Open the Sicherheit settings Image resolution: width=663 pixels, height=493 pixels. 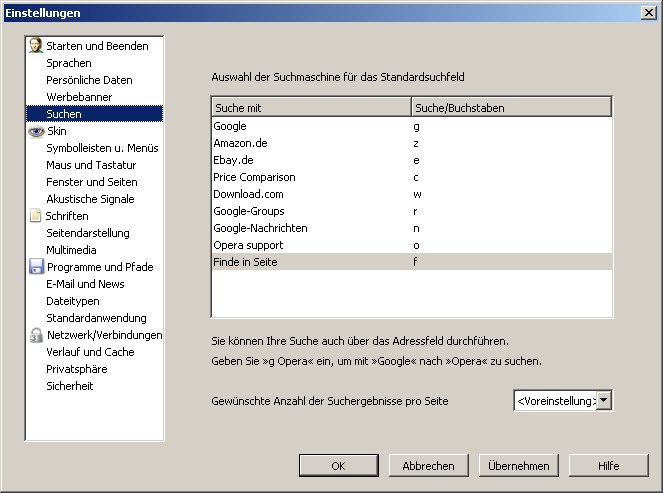pos(70,386)
